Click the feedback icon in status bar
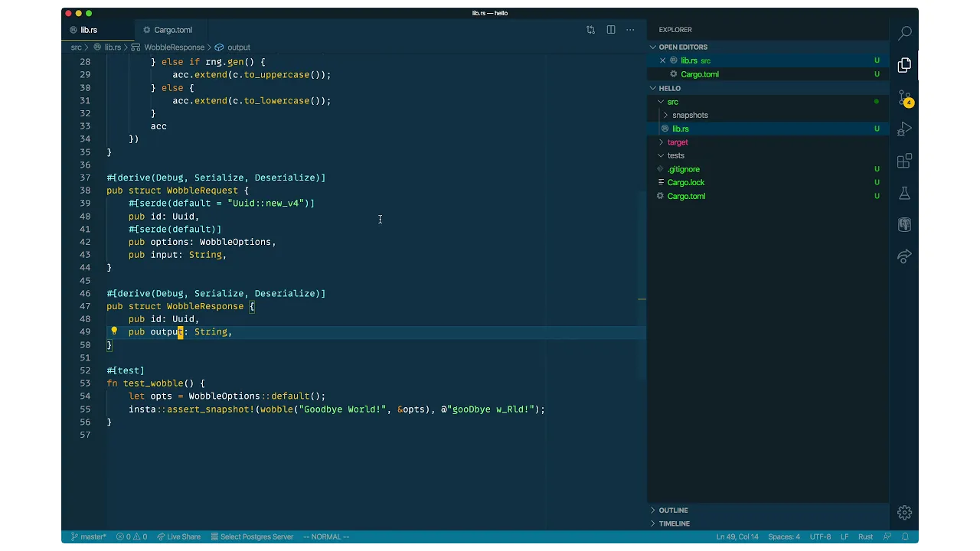 [887, 536]
